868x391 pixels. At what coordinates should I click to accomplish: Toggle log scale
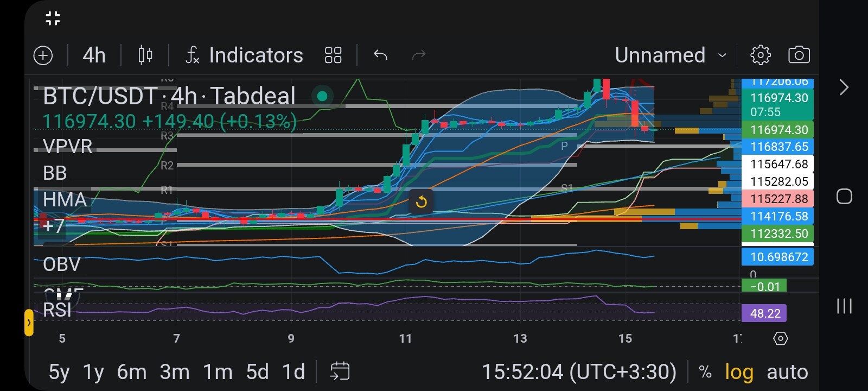(739, 373)
